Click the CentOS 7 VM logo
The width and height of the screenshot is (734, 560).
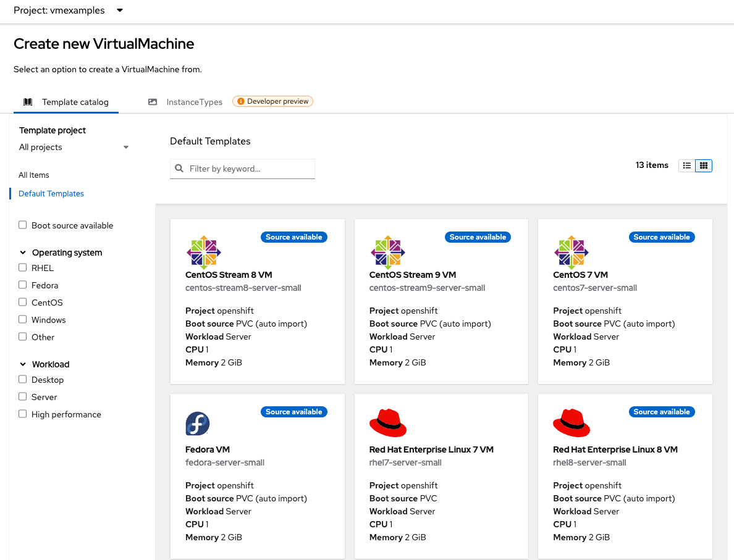click(571, 253)
